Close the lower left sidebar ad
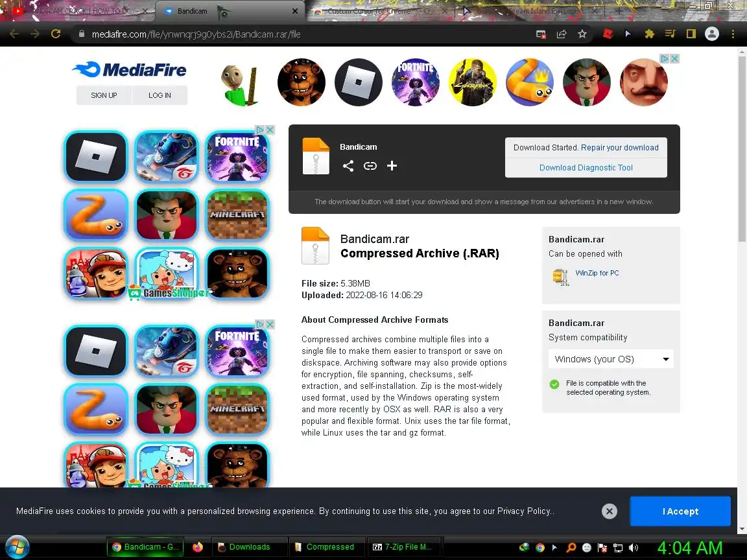 coord(270,324)
